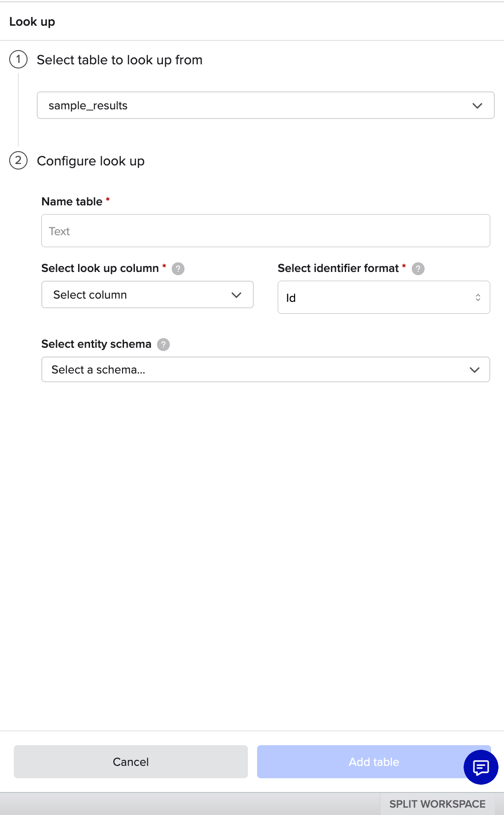Image resolution: width=504 pixels, height=815 pixels.
Task: Expand the Select a schema dropdown
Action: coord(265,369)
